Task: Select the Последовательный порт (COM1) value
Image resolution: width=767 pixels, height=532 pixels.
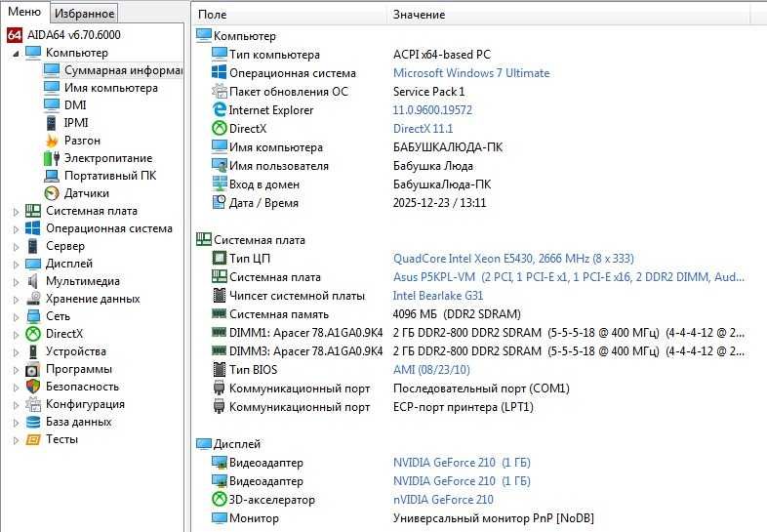Action: (x=481, y=389)
